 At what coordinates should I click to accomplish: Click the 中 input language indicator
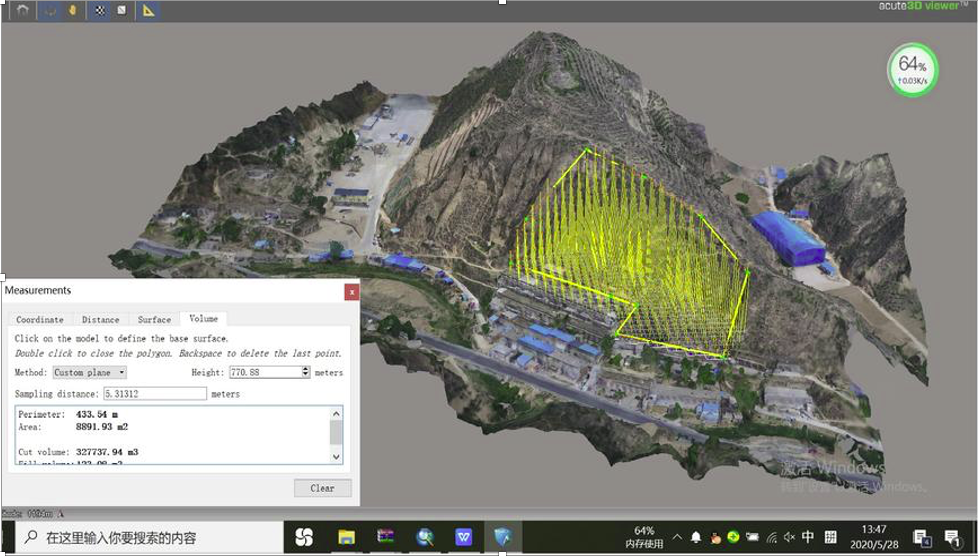click(808, 537)
